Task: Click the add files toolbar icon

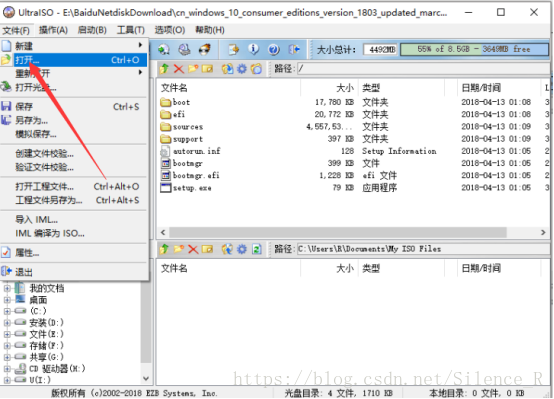Action: point(233,49)
